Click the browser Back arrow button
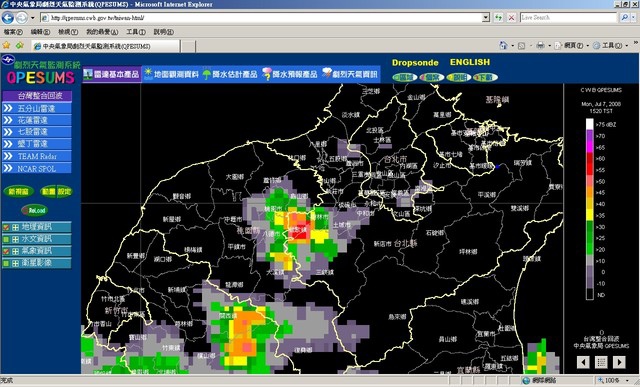This screenshot has width=640, height=387. coord(7,18)
